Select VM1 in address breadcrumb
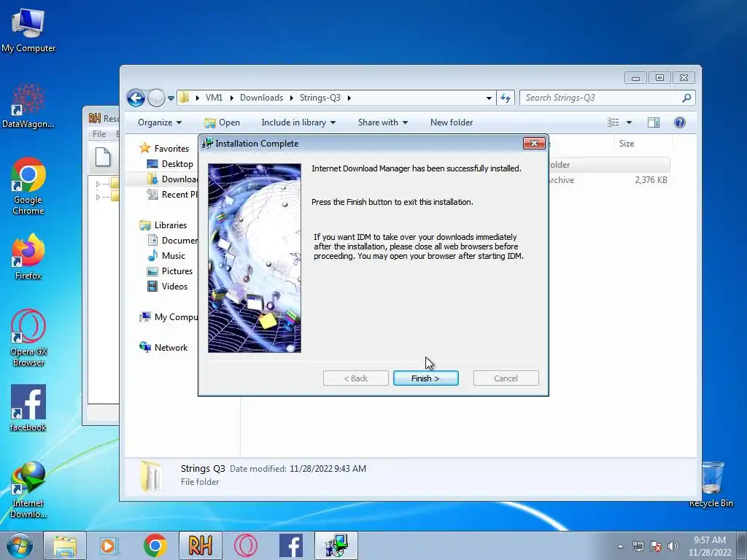Image resolution: width=747 pixels, height=560 pixels. [x=214, y=98]
